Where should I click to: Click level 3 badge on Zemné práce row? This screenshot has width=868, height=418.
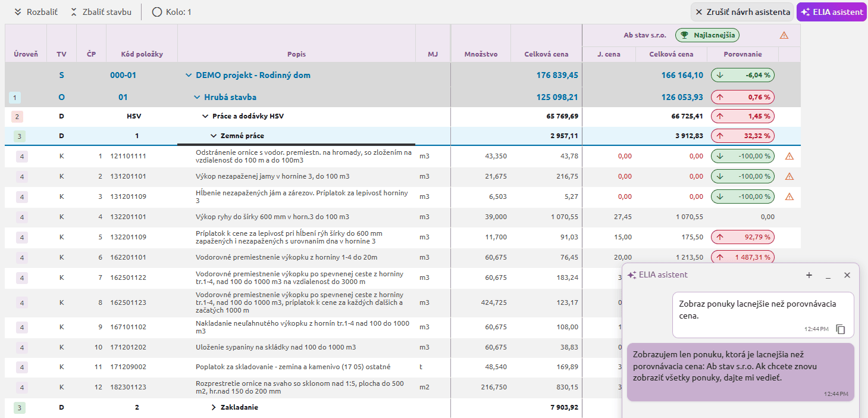[x=20, y=136]
